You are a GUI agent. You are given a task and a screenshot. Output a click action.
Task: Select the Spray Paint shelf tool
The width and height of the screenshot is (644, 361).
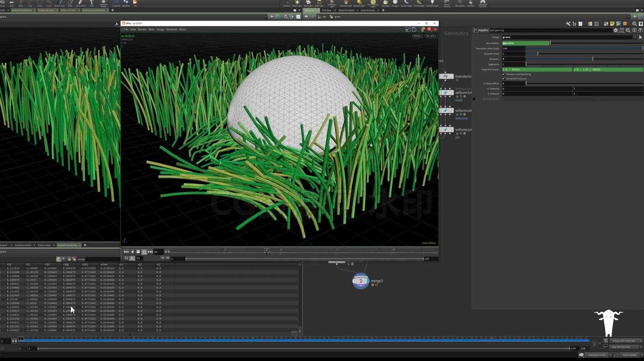81,4
